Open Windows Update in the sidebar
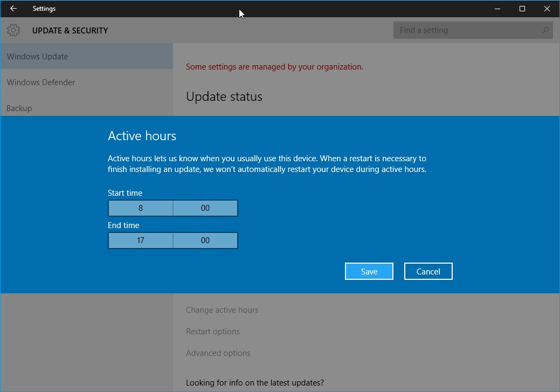Screen dimensions: 560x392 [x=86, y=57]
